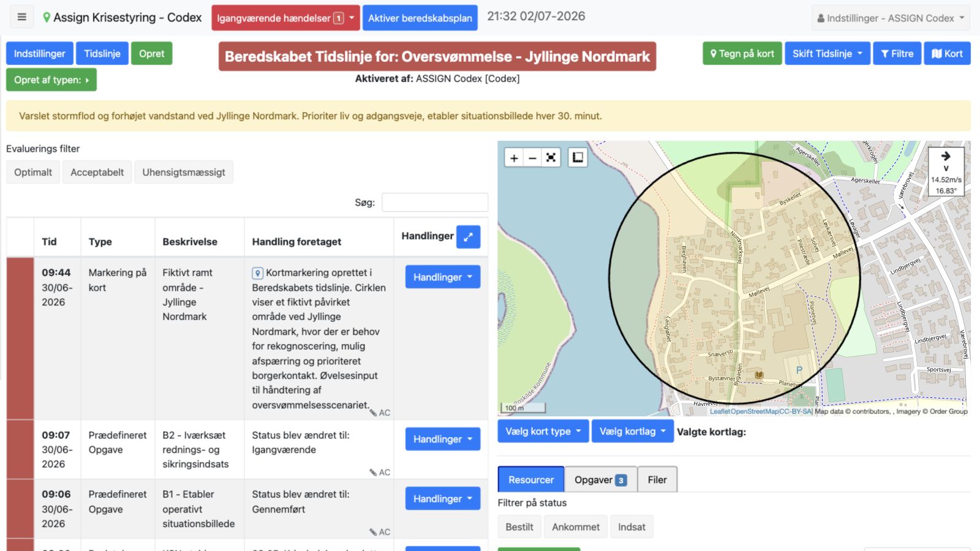The width and height of the screenshot is (980, 551).
Task: Switch to the Opgaver tab
Action: (x=600, y=479)
